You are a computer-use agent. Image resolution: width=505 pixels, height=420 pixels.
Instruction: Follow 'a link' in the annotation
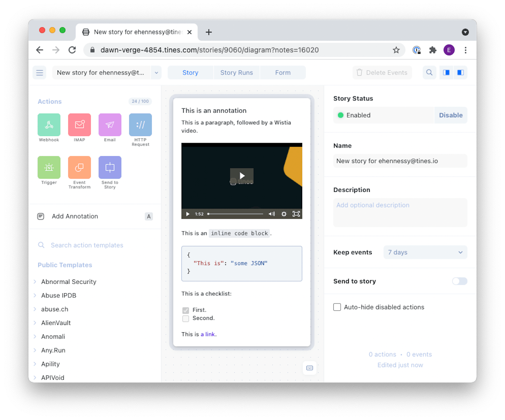tap(208, 334)
